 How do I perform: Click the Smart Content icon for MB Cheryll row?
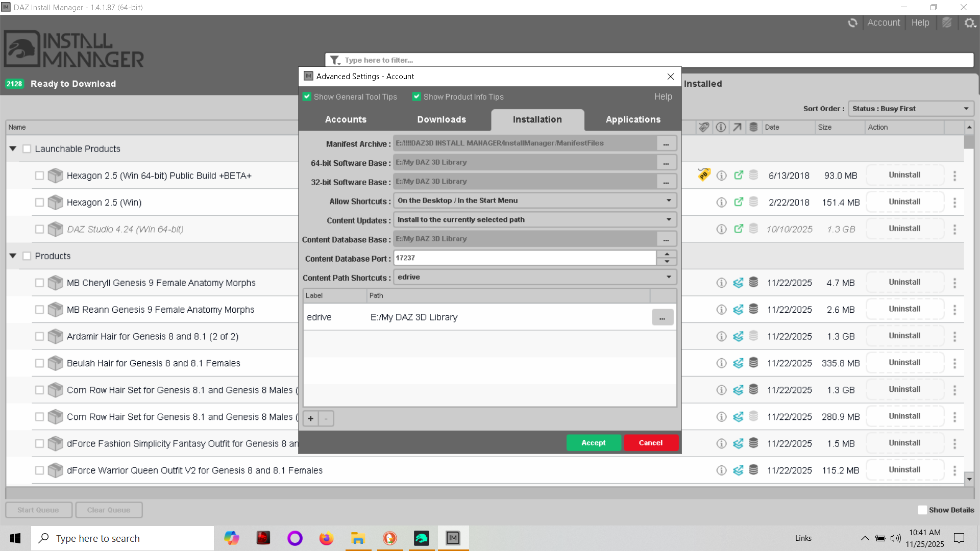point(738,283)
